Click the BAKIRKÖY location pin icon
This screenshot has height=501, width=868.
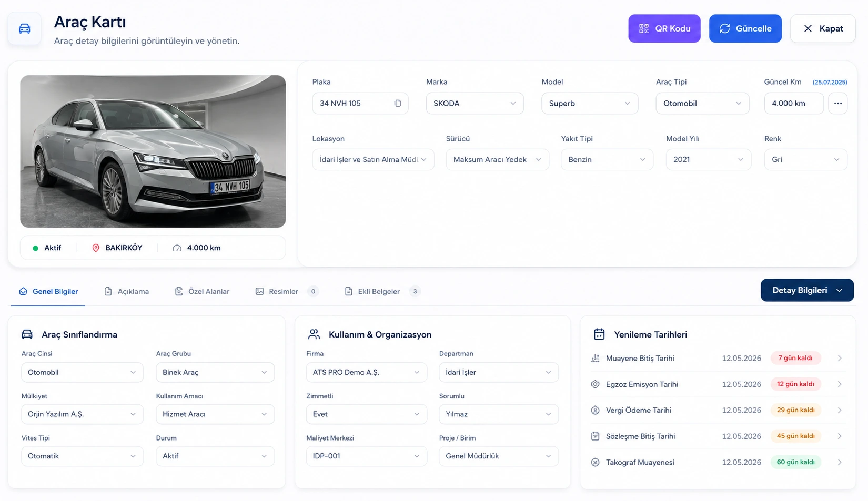96,248
